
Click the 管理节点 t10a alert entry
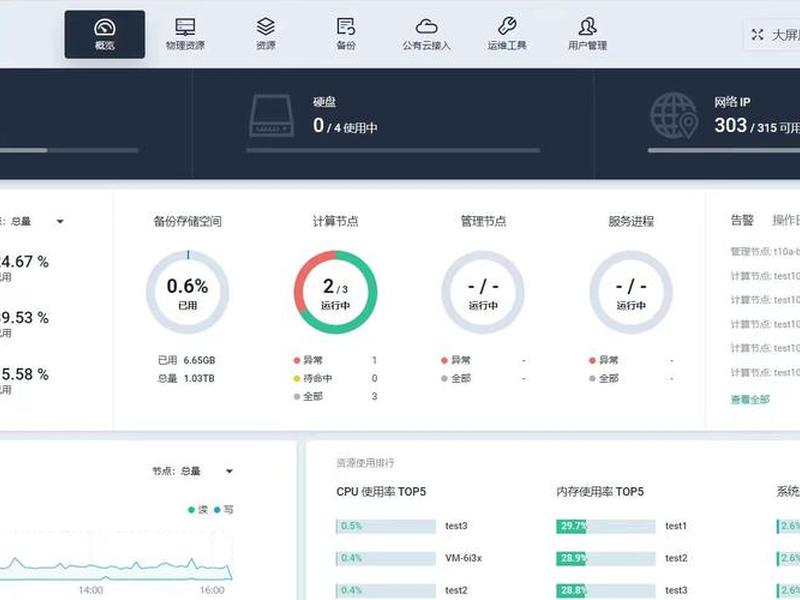point(765,252)
